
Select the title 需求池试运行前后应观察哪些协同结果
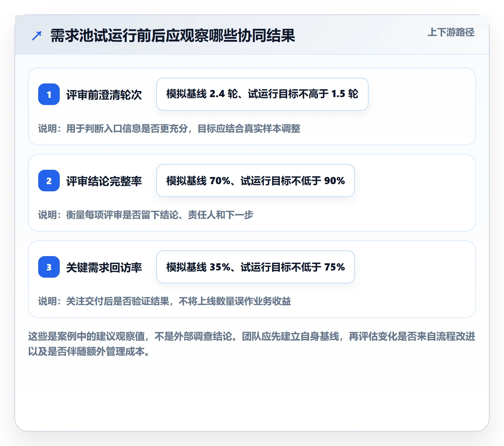coord(173,36)
